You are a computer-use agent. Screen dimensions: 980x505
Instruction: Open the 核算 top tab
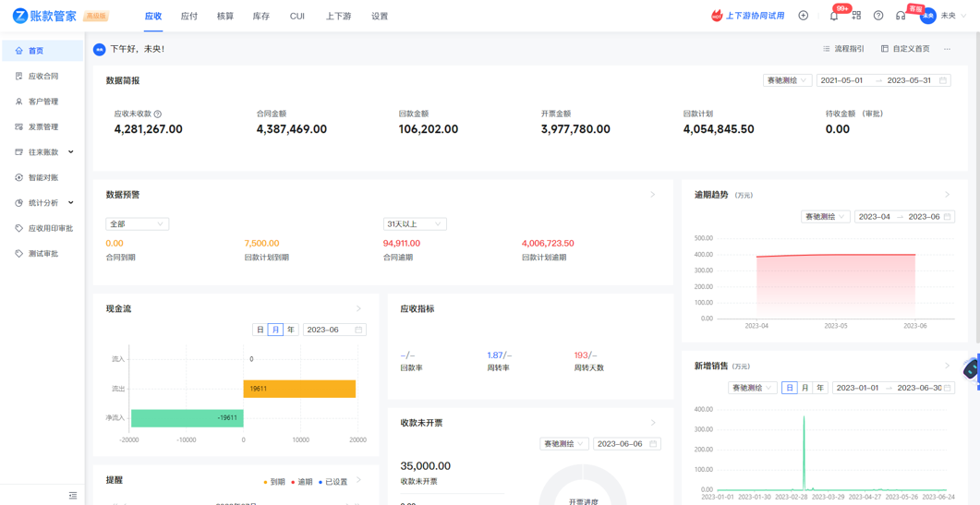(x=225, y=17)
